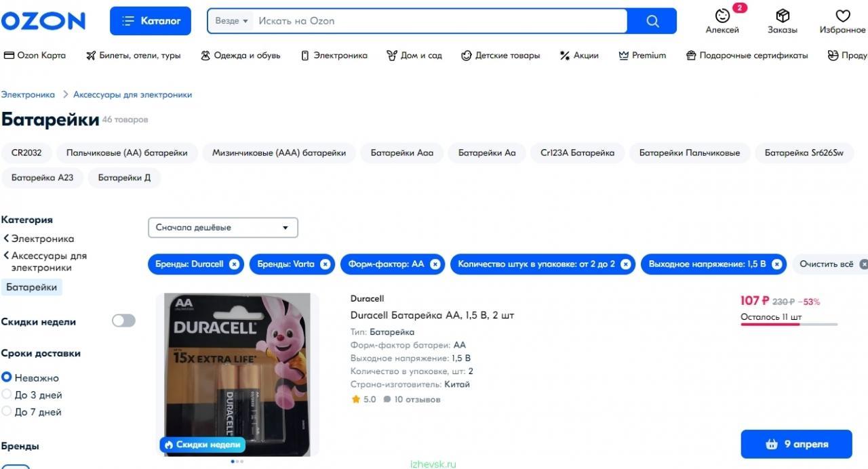This screenshot has height=469, width=868.
Task: Open 10 отзывов reviews link
Action: tap(412, 399)
